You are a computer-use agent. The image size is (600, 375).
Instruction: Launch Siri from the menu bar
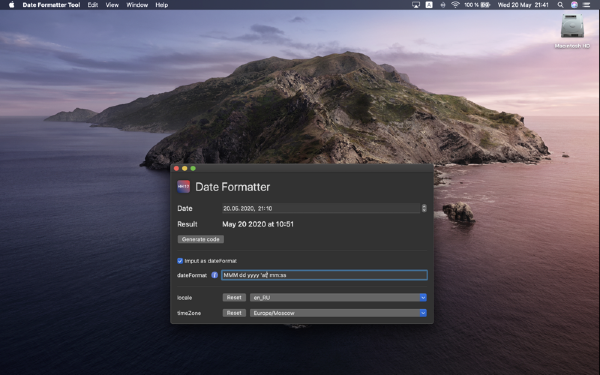[574, 5]
